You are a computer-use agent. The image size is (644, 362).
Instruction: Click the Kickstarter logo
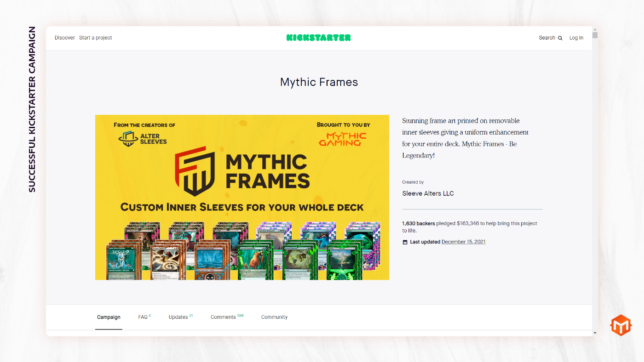pyautogui.click(x=318, y=38)
